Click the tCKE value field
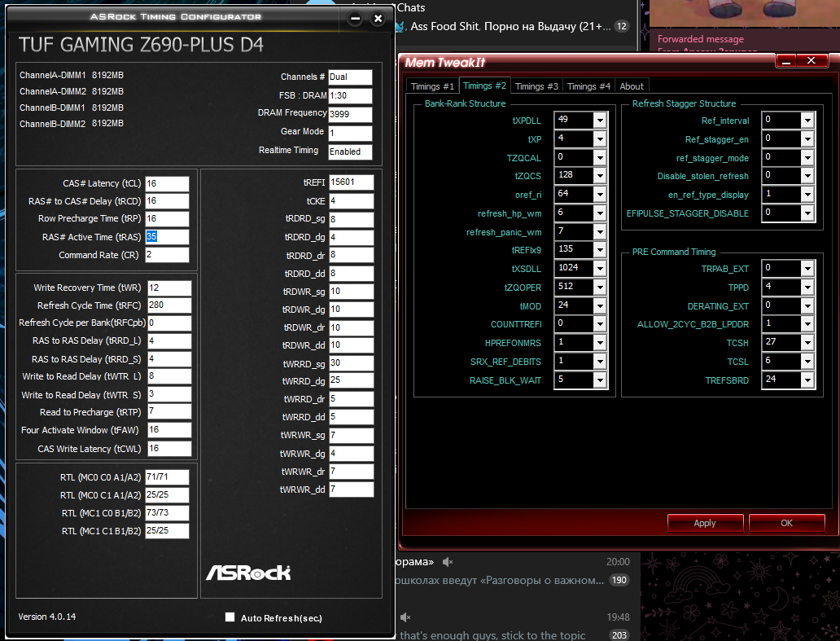The height and width of the screenshot is (641, 840). (x=351, y=201)
